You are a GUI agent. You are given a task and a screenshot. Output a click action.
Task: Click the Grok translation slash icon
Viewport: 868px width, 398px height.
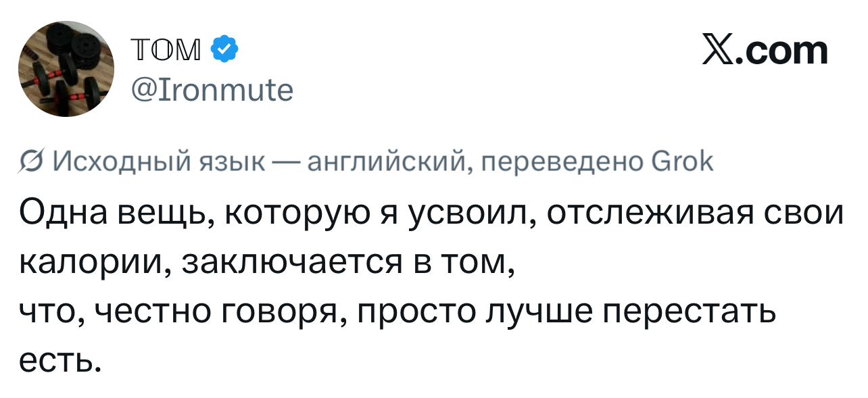29,162
